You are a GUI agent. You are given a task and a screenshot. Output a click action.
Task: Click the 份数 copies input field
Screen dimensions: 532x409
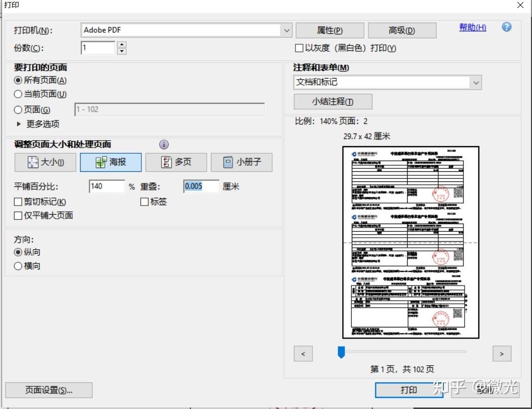click(98, 48)
